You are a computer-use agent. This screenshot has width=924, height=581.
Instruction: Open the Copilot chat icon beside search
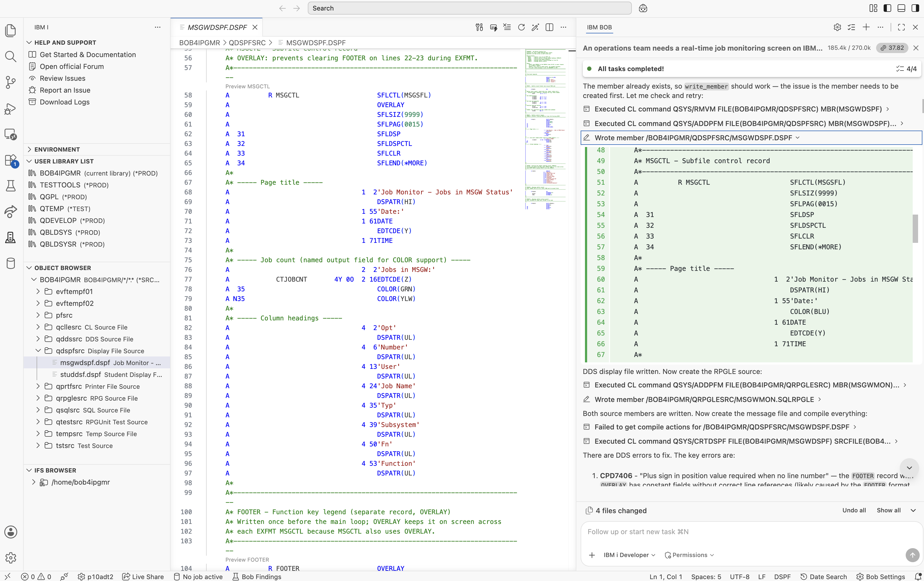click(643, 8)
